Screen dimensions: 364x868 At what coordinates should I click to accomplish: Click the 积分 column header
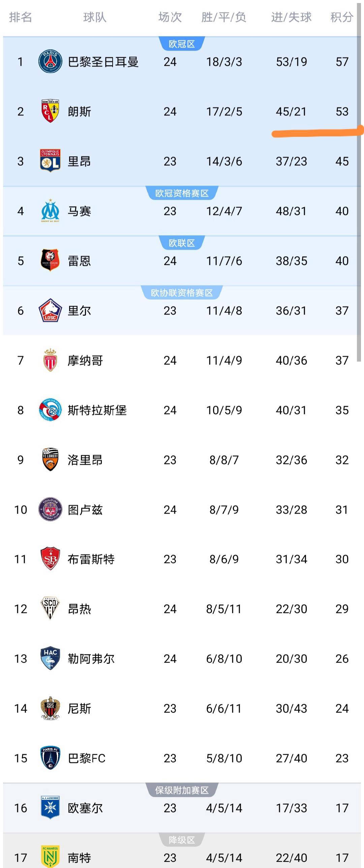[341, 17]
